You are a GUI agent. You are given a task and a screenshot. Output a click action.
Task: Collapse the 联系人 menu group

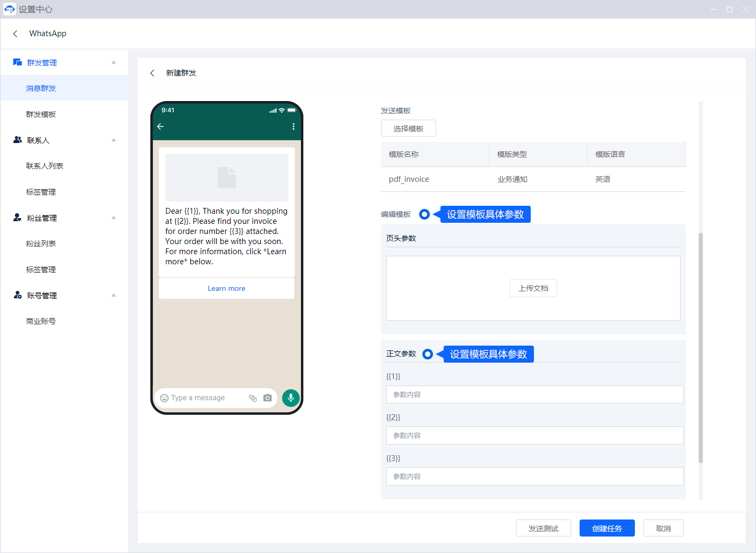point(113,140)
